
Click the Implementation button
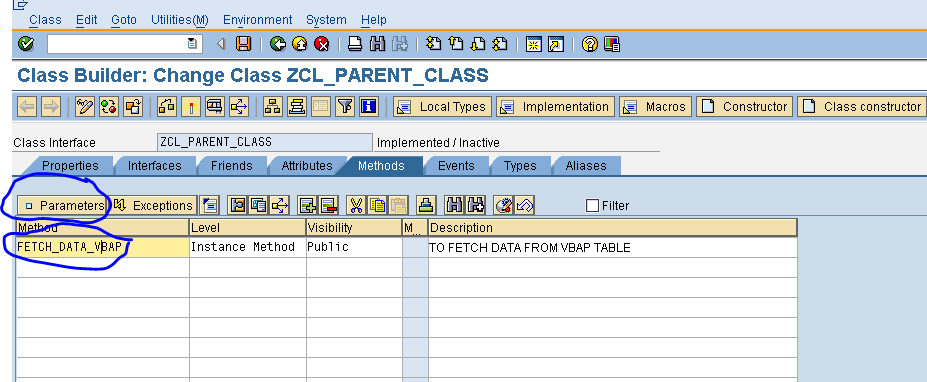click(x=556, y=106)
